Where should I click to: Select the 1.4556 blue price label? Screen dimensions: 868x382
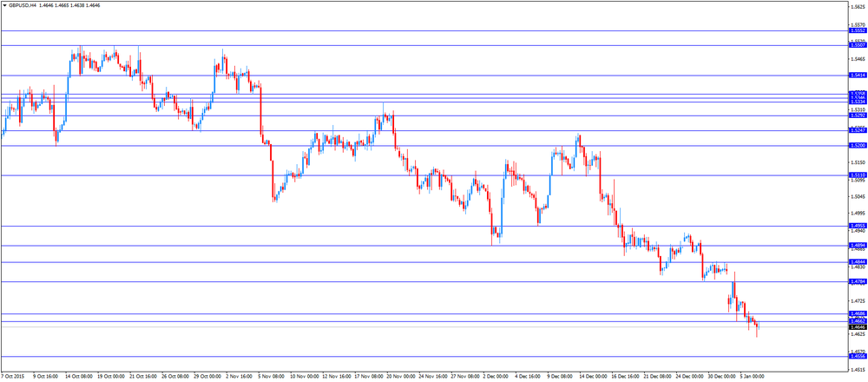coord(857,357)
